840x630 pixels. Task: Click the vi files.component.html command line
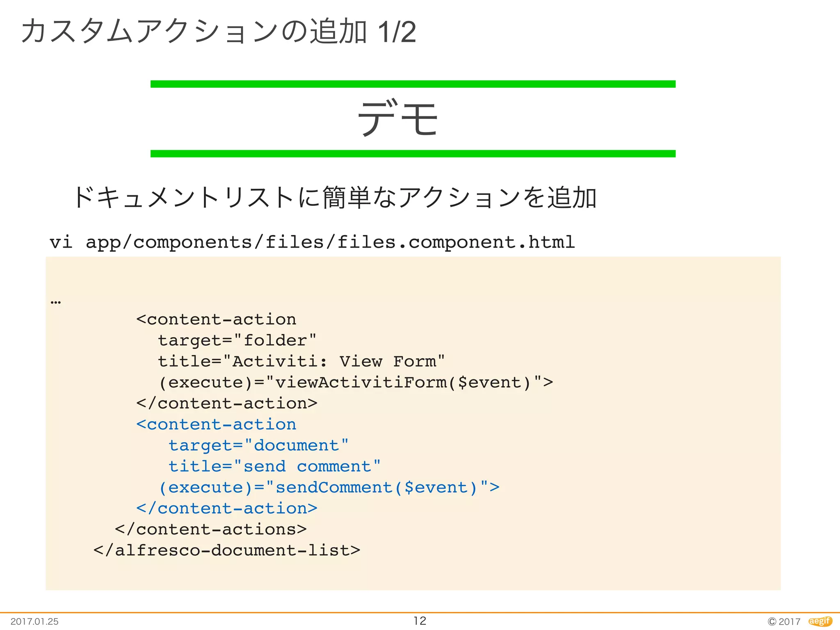pos(312,242)
